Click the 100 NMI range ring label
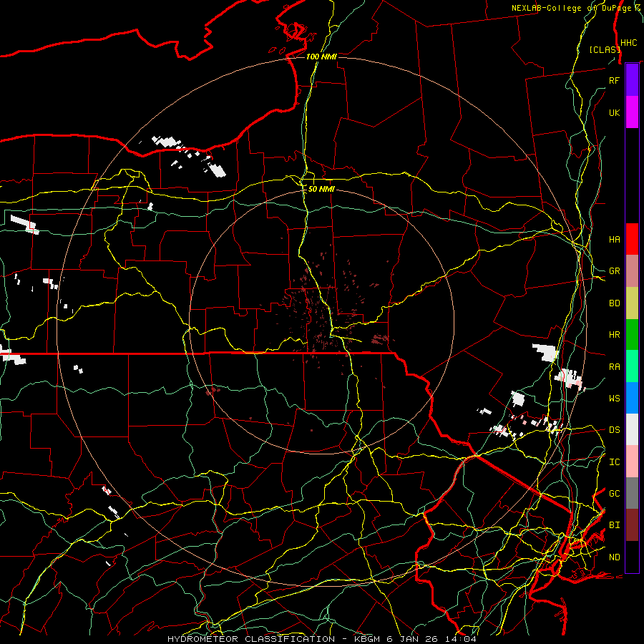 (x=321, y=57)
